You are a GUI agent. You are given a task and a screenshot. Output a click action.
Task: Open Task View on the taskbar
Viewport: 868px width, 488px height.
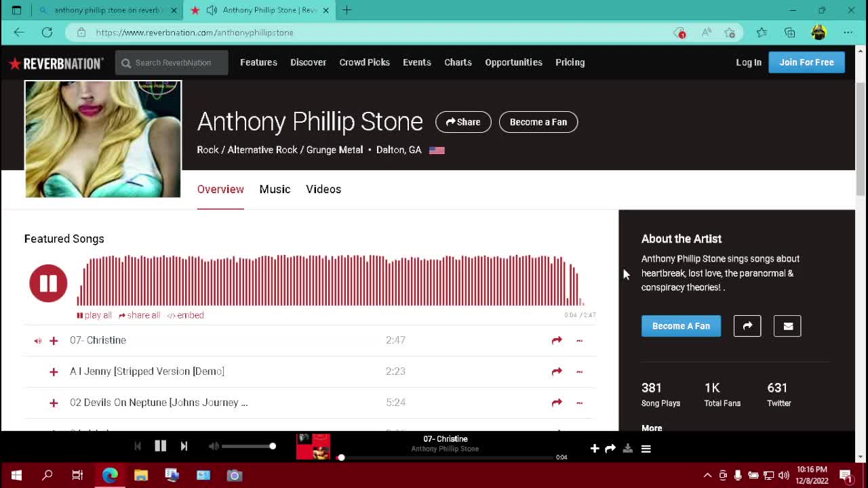[77, 475]
